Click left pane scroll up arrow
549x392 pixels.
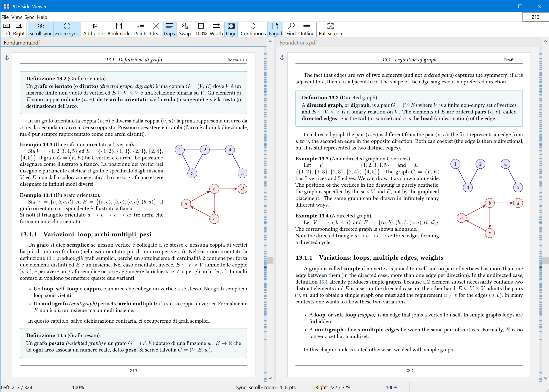(x=270, y=41)
